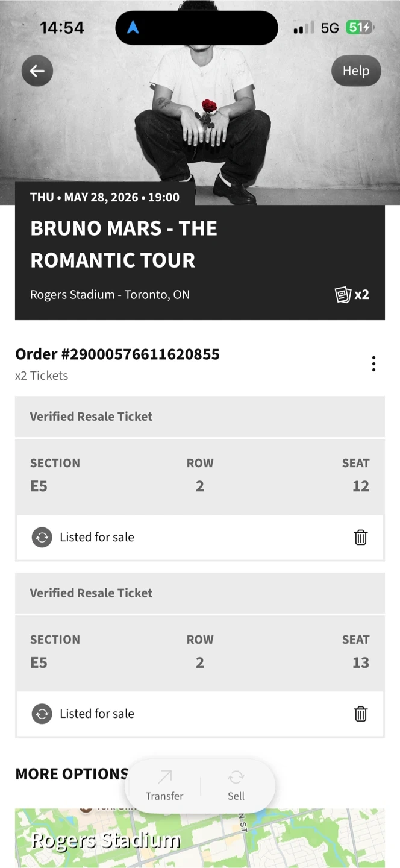The width and height of the screenshot is (400, 868).
Task: Tap the order number text
Action: 117,354
